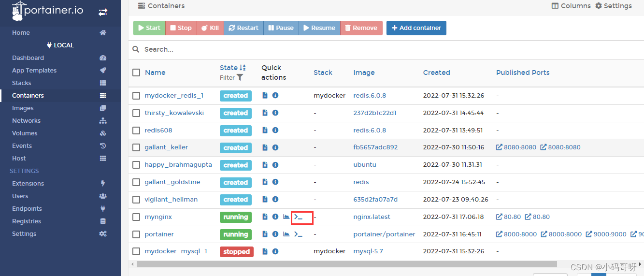Viewport: 644px width, 276px height.
Task: Select the mynginx container checkbox
Action: pyautogui.click(x=136, y=217)
